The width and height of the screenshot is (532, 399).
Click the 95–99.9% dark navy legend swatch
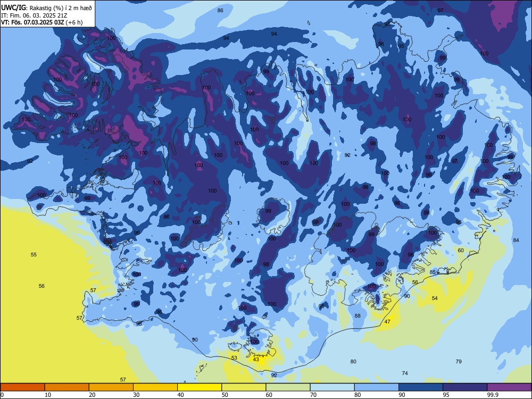pyautogui.click(x=465, y=387)
